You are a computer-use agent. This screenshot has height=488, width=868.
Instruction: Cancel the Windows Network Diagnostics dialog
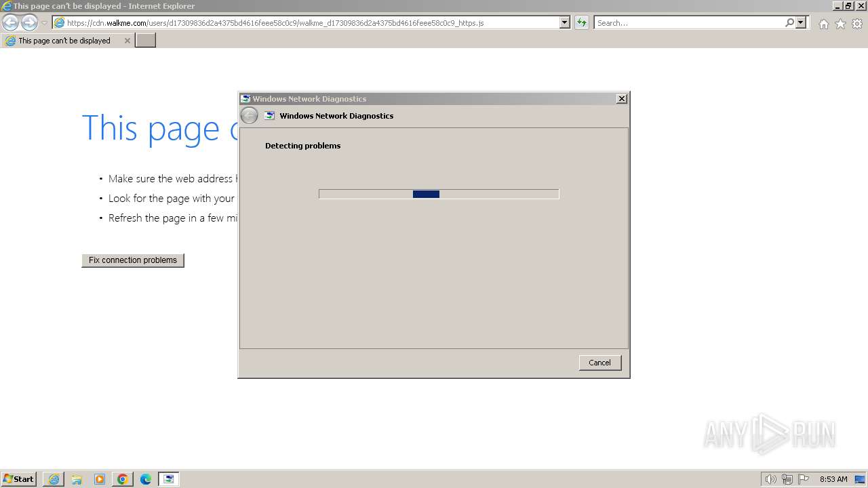tap(599, 363)
